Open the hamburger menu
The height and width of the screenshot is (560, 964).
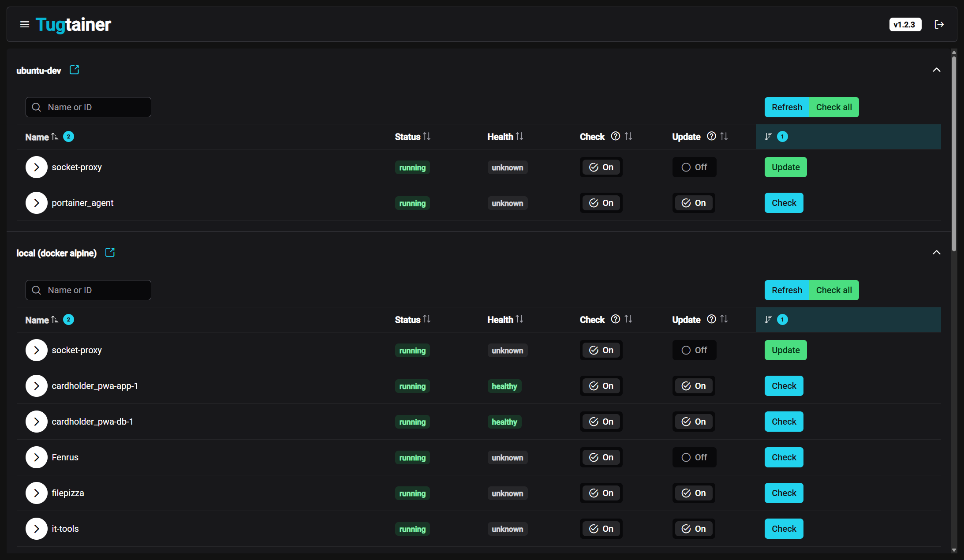click(25, 24)
